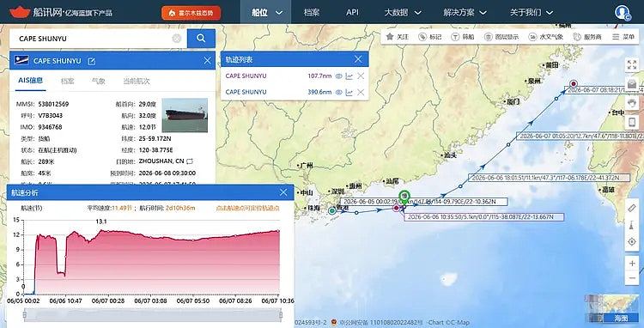Click the locate crosshair target icon
This screenshot has width=644, height=328.
[632, 242]
